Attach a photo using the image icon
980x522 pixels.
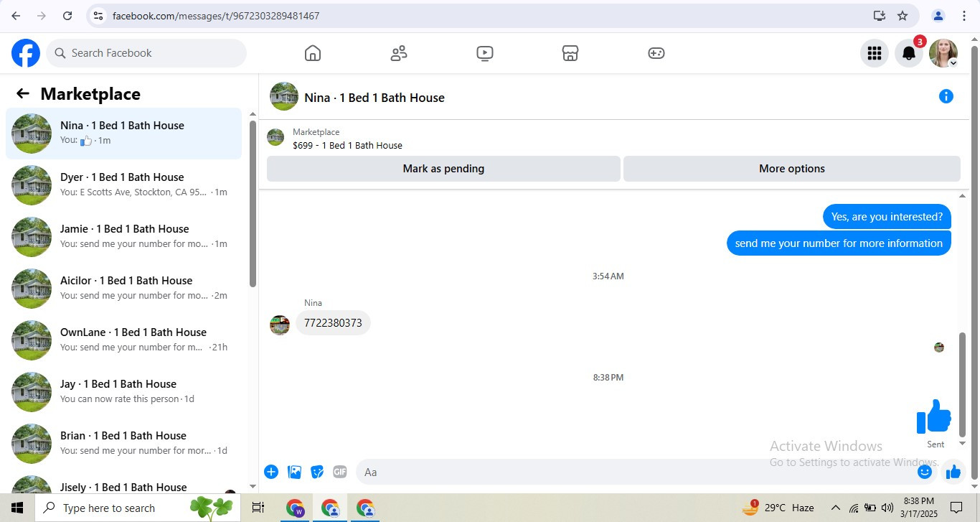pos(294,472)
